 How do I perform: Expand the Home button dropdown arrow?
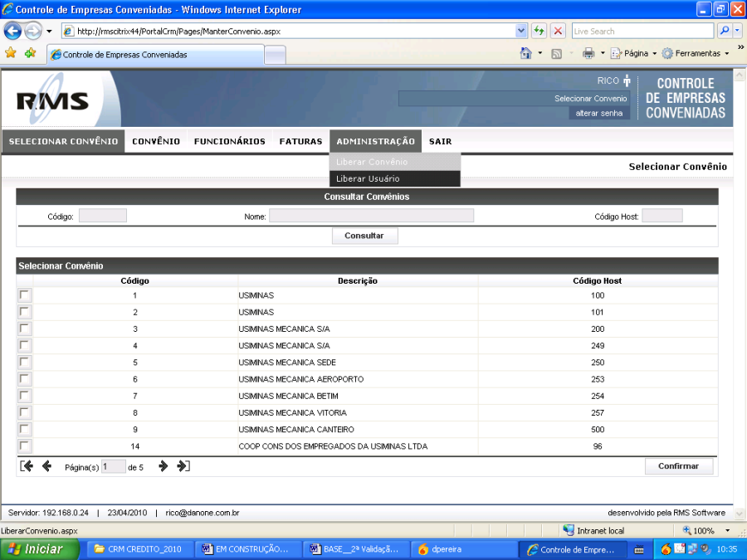[x=539, y=53]
